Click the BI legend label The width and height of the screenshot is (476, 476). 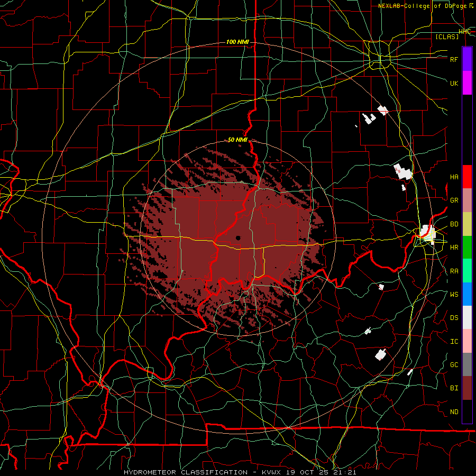click(x=454, y=388)
